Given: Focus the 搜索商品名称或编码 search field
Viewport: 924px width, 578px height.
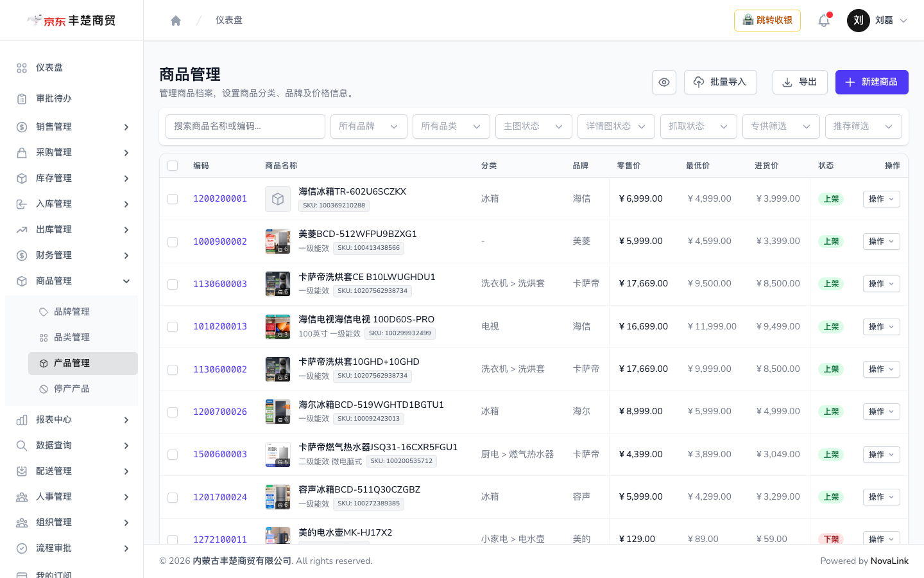Looking at the screenshot, I should click(x=245, y=127).
